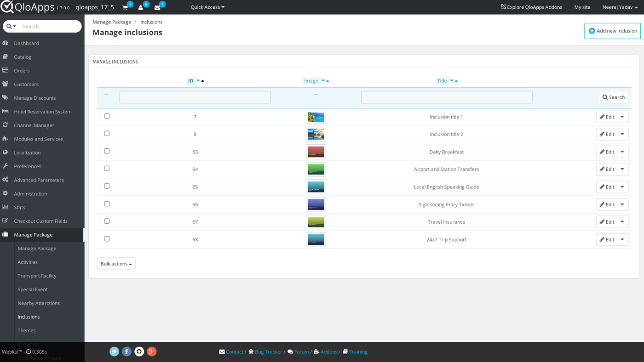The image size is (644, 362).
Task: Open the Bulk actions dropdown
Action: (x=116, y=264)
